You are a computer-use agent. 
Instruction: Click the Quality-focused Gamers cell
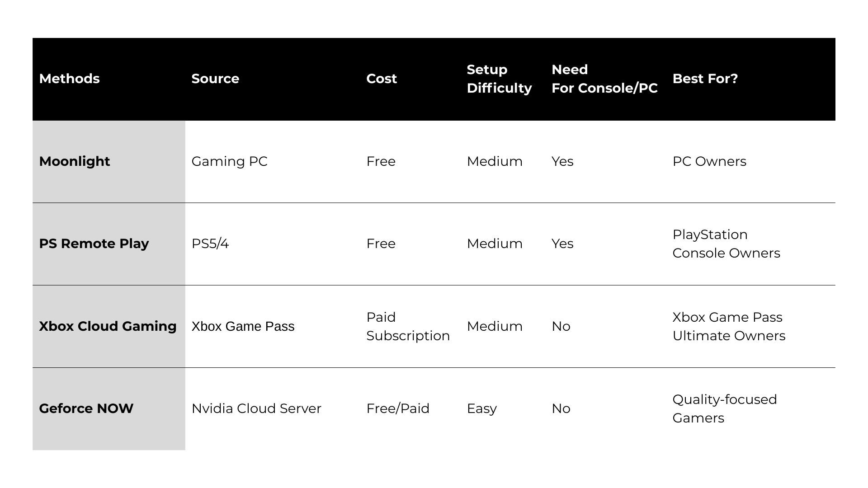click(724, 408)
